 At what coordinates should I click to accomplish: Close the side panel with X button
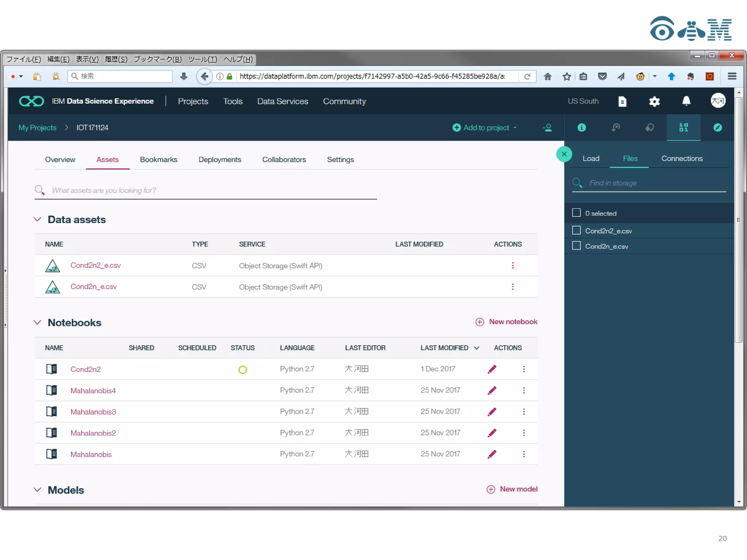[564, 154]
